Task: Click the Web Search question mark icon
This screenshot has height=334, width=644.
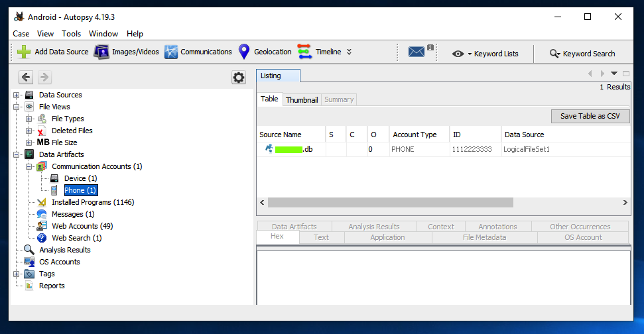Action: pos(42,238)
